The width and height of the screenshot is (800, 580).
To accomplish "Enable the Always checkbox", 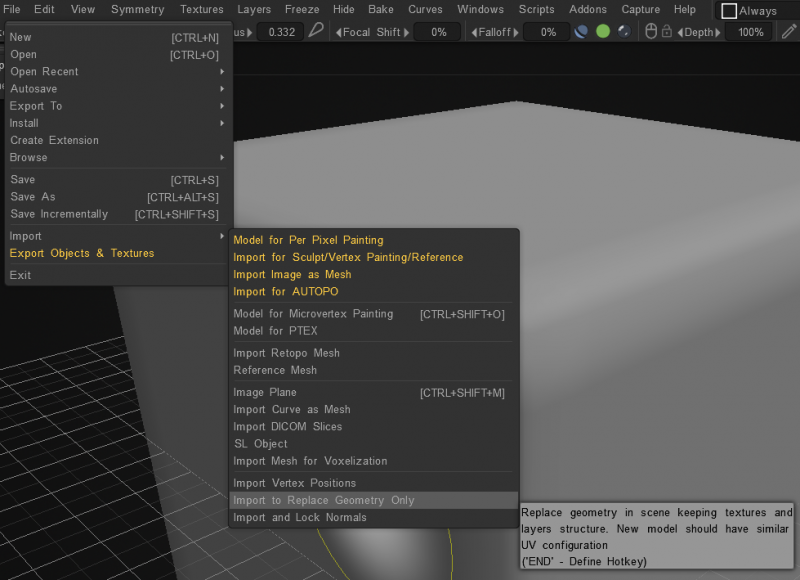I will click(729, 11).
